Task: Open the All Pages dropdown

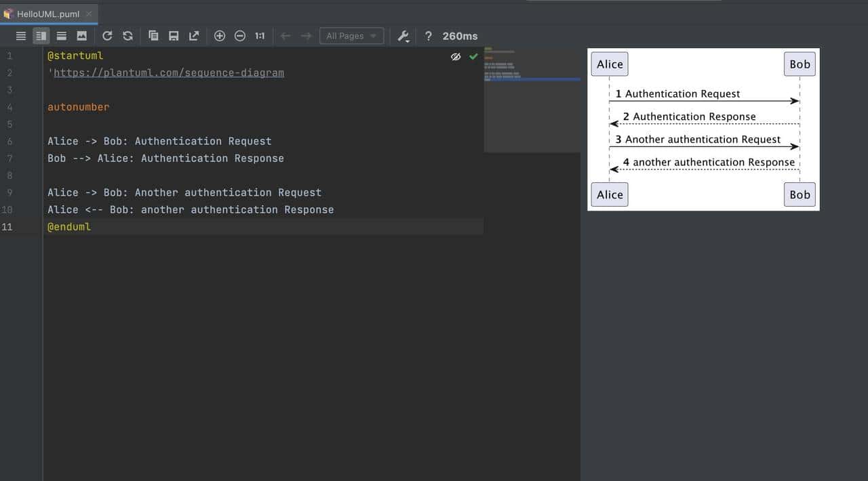Action: [x=351, y=36]
